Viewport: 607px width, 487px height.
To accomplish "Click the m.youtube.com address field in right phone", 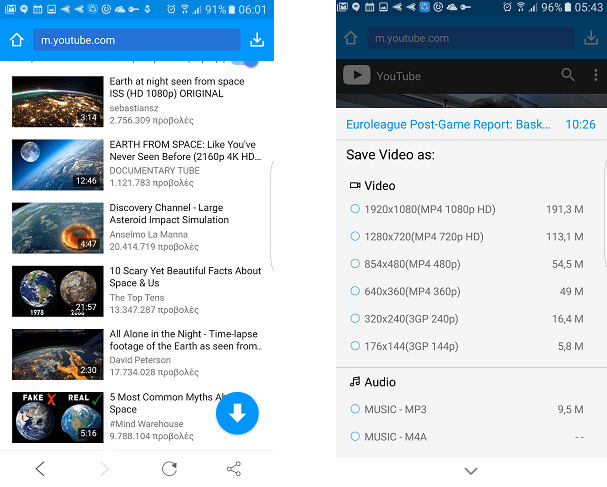I will point(471,38).
